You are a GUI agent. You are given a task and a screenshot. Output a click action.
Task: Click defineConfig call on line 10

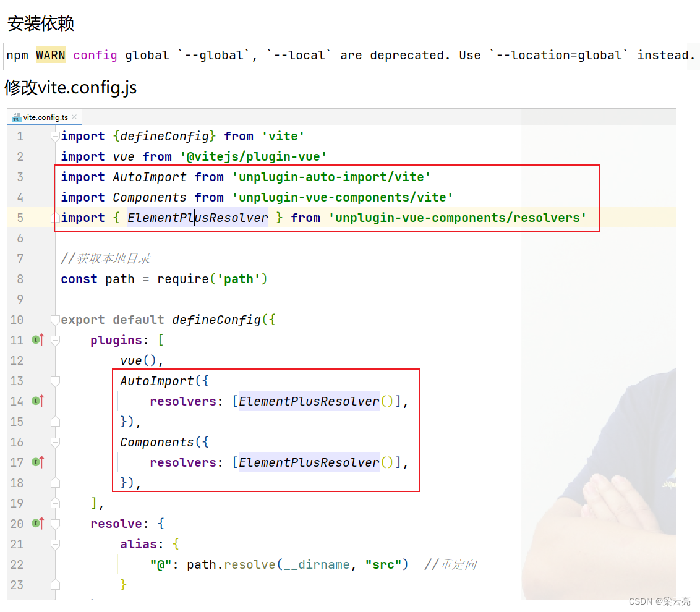pyautogui.click(x=216, y=320)
